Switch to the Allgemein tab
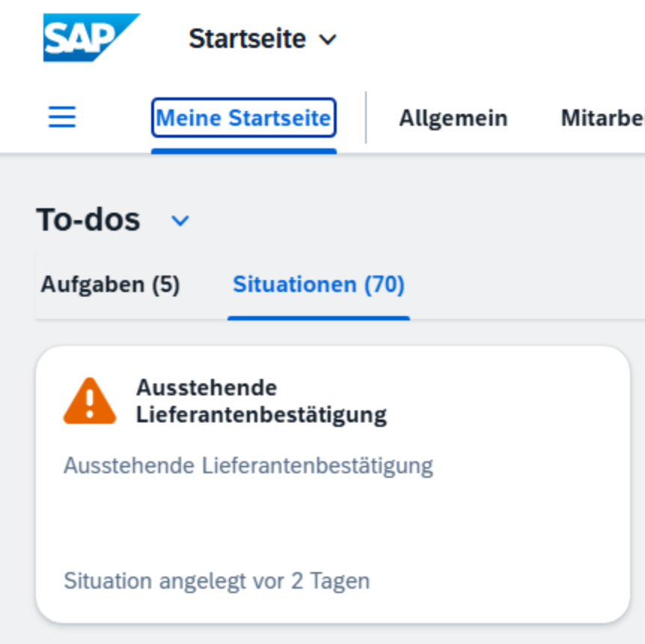Image resolution: width=645 pixels, height=644 pixels. (453, 118)
